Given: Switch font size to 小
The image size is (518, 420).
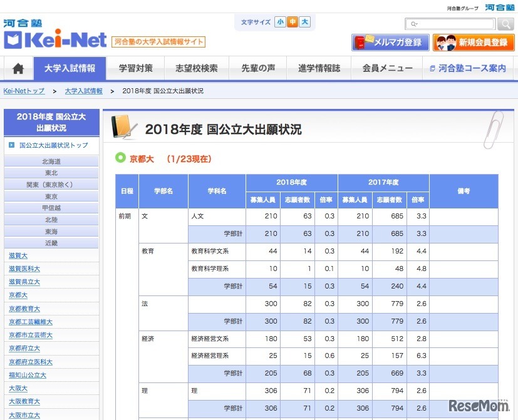Looking at the screenshot, I should (280, 21).
